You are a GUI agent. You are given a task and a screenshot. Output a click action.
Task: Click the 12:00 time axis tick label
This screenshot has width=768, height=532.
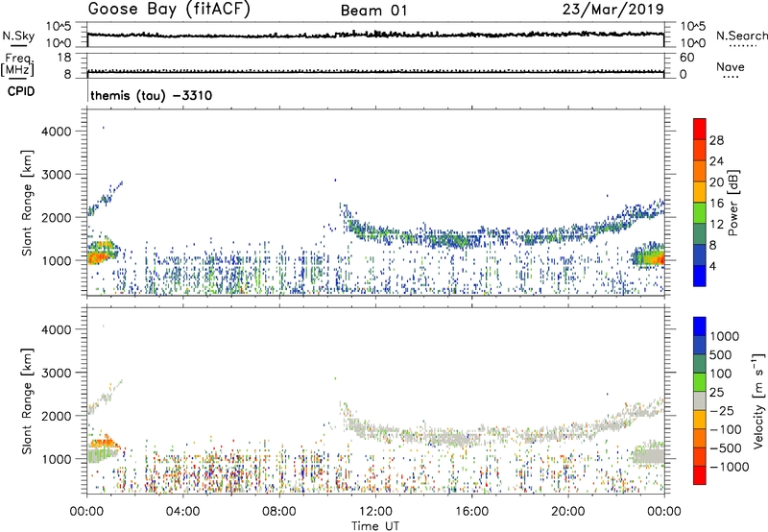tap(375, 512)
